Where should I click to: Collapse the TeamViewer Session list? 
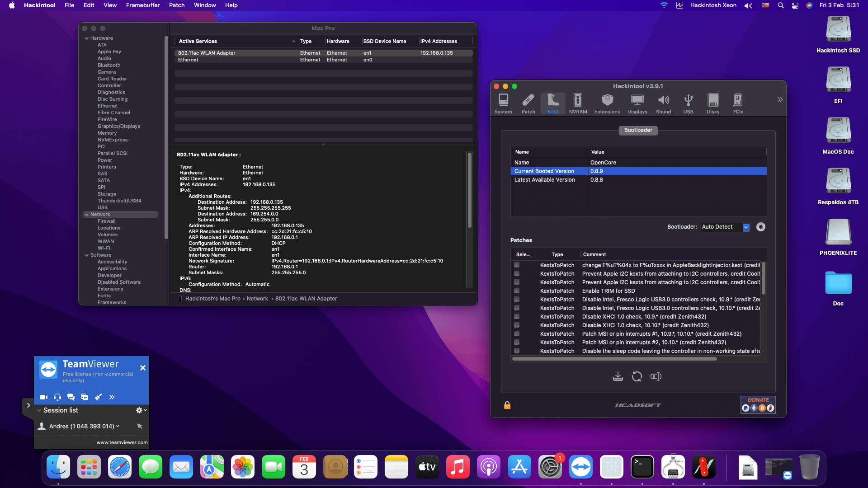39,410
